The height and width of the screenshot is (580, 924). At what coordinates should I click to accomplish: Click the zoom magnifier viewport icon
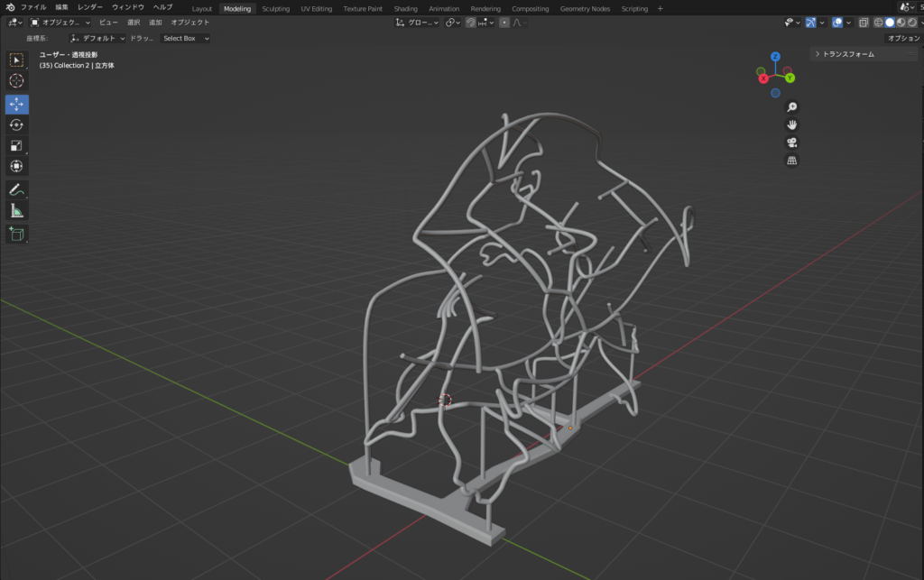(x=792, y=107)
